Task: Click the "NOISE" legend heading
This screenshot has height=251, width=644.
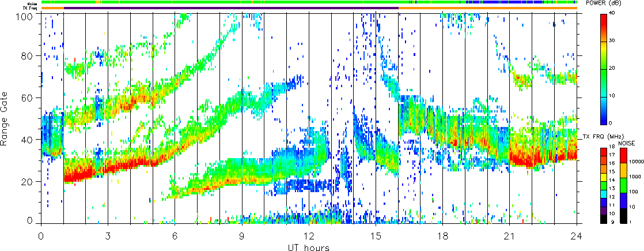Action: coord(627,144)
